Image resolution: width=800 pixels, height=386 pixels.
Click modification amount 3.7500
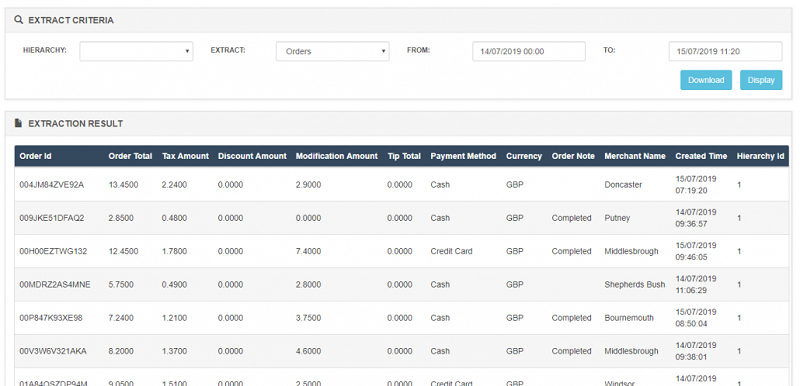tap(308, 318)
